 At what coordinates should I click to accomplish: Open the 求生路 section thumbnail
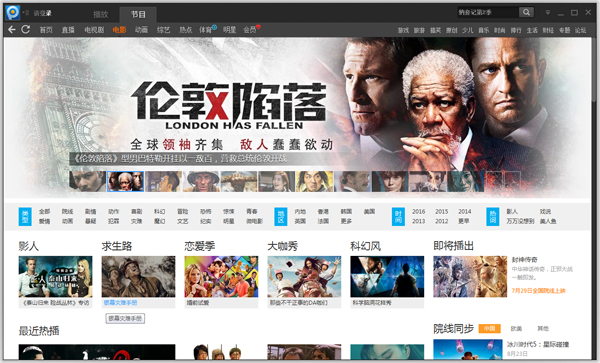[x=139, y=277]
